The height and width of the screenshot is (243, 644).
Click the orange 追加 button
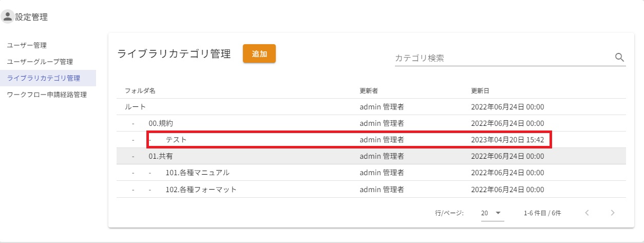point(259,54)
